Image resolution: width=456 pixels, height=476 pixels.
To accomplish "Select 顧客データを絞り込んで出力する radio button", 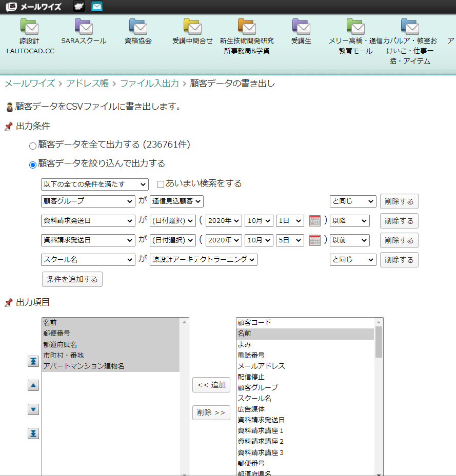I will (x=33, y=164).
